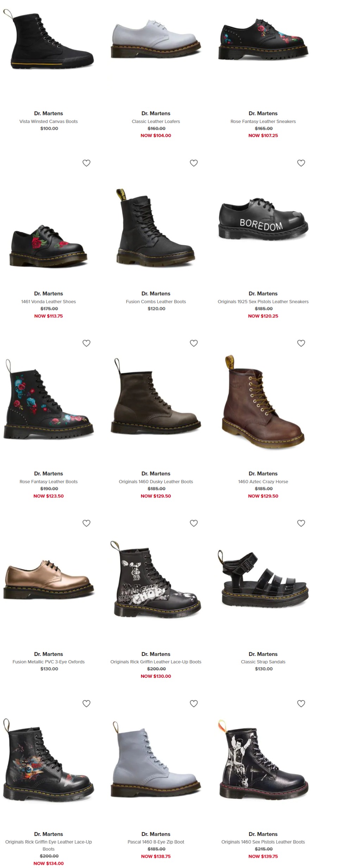
Task: Click Classic Strap Sandals product name
Action: click(263, 662)
